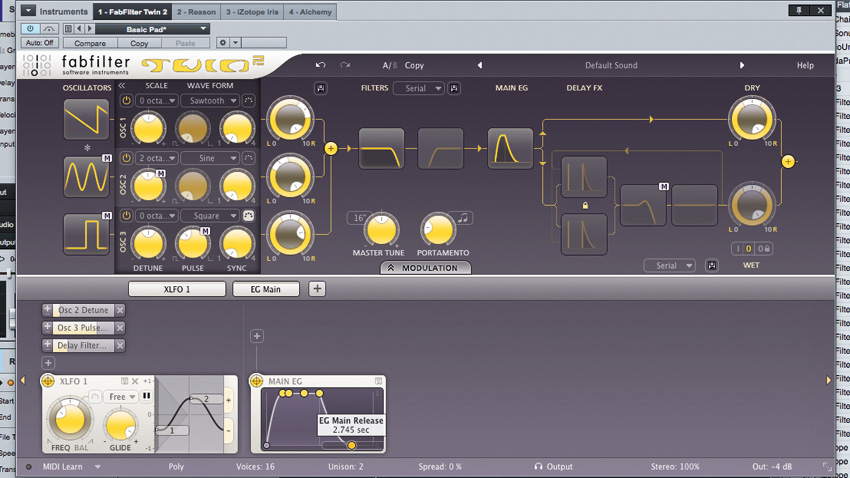This screenshot has width=850, height=478.
Task: Collapse the MODULATION section button
Action: coord(426,268)
